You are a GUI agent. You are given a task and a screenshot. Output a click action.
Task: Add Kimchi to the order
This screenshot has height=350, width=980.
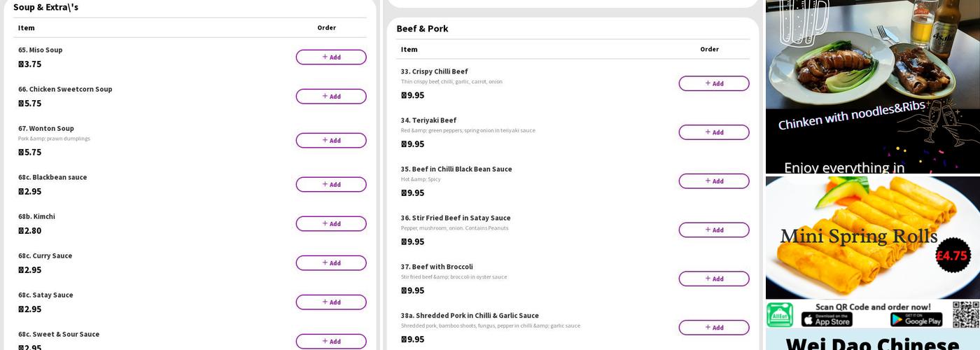pos(330,224)
